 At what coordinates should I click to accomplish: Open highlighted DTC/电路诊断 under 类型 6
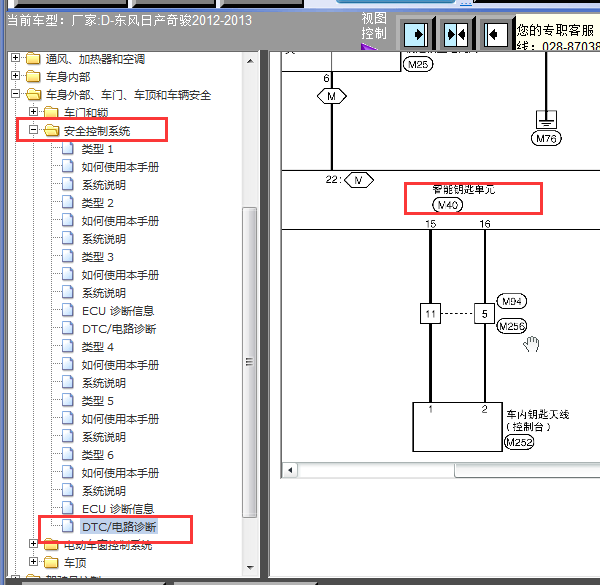tap(119, 526)
